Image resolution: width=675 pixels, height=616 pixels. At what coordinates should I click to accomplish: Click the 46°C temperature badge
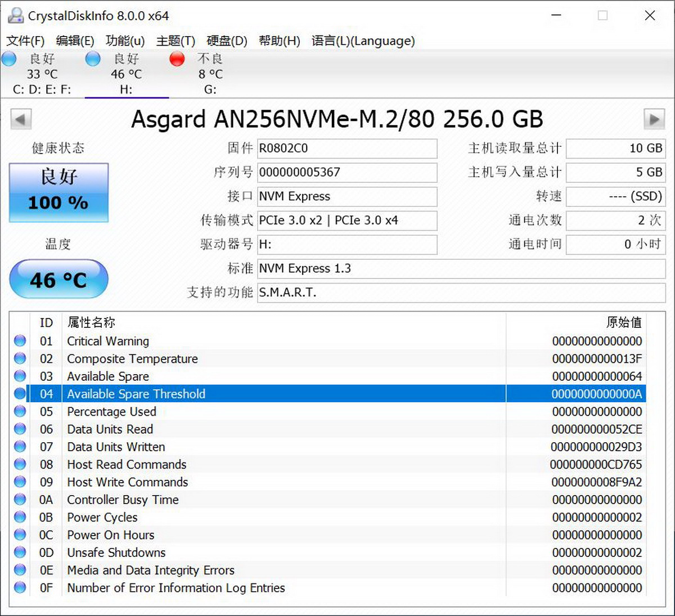tap(58, 279)
